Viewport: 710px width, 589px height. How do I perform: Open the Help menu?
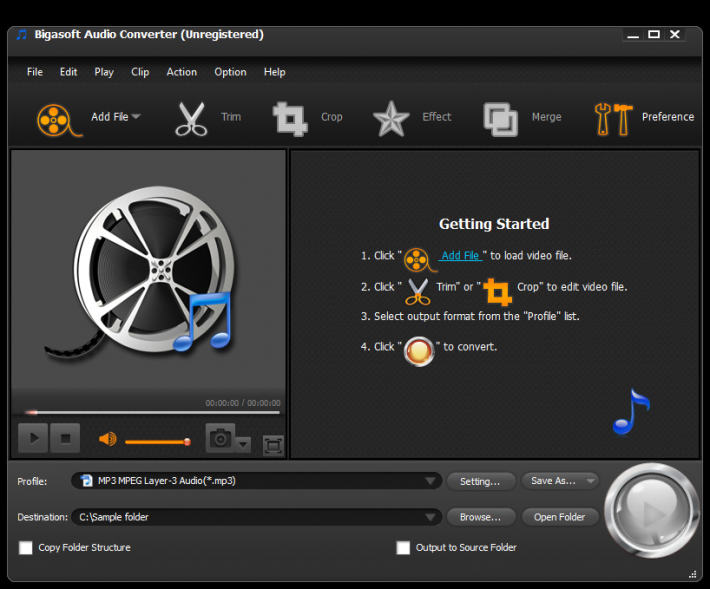click(x=274, y=72)
